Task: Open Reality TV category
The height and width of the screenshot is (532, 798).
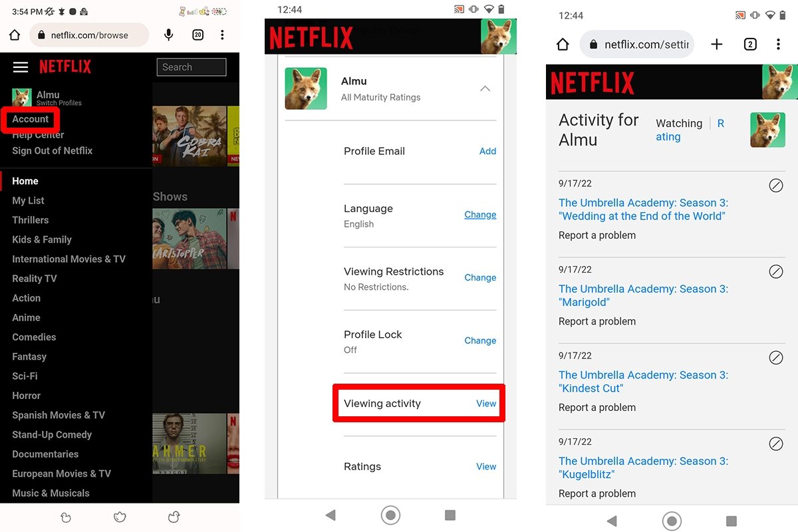Action: (x=35, y=279)
